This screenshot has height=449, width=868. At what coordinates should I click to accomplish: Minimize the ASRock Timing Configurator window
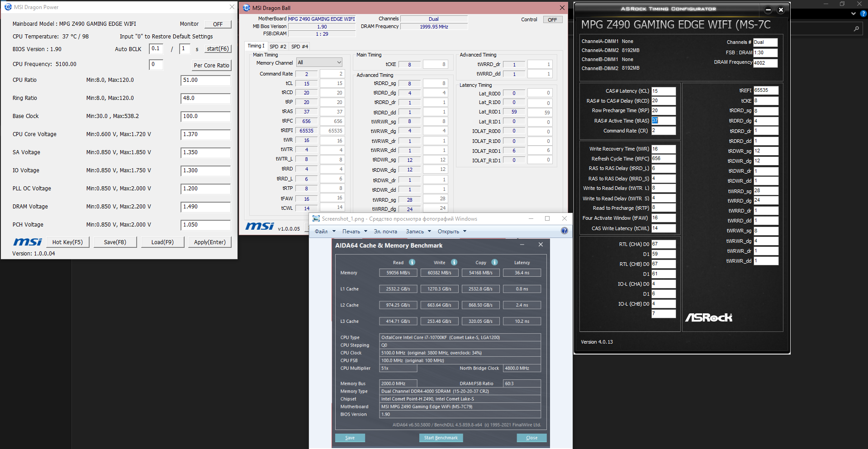[768, 9]
